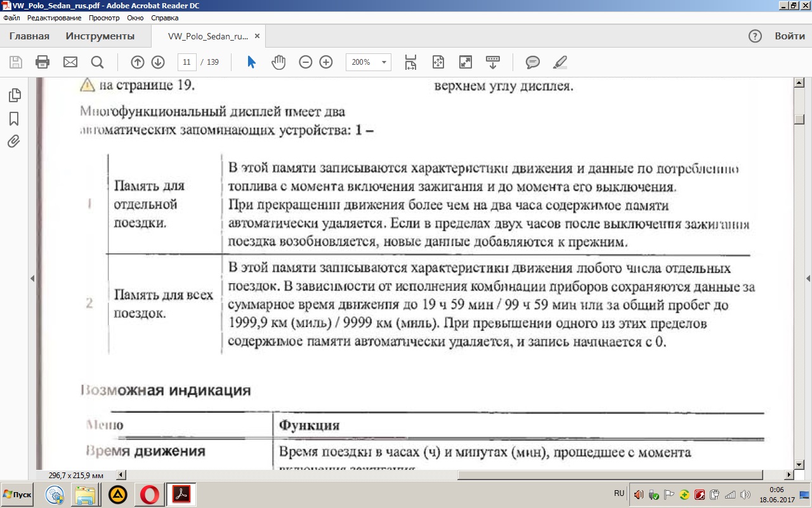Open the Редактирование menu
This screenshot has height=508, width=812.
pos(54,18)
